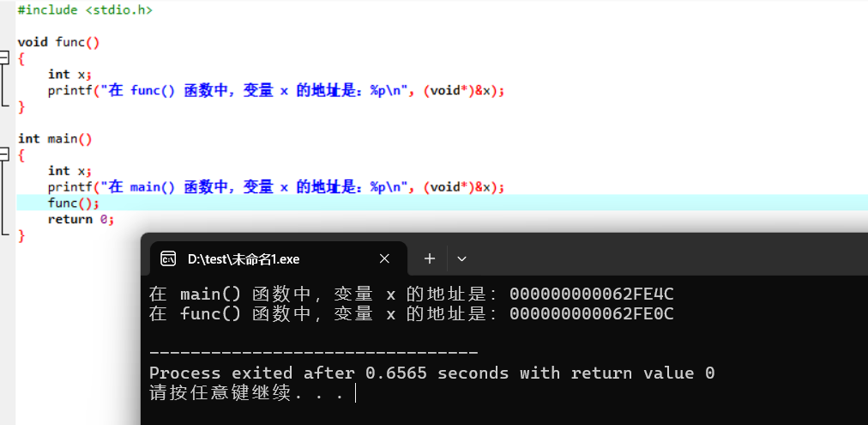Image resolution: width=868 pixels, height=425 pixels.
Task: Click the int main() declaration
Action: 55,138
